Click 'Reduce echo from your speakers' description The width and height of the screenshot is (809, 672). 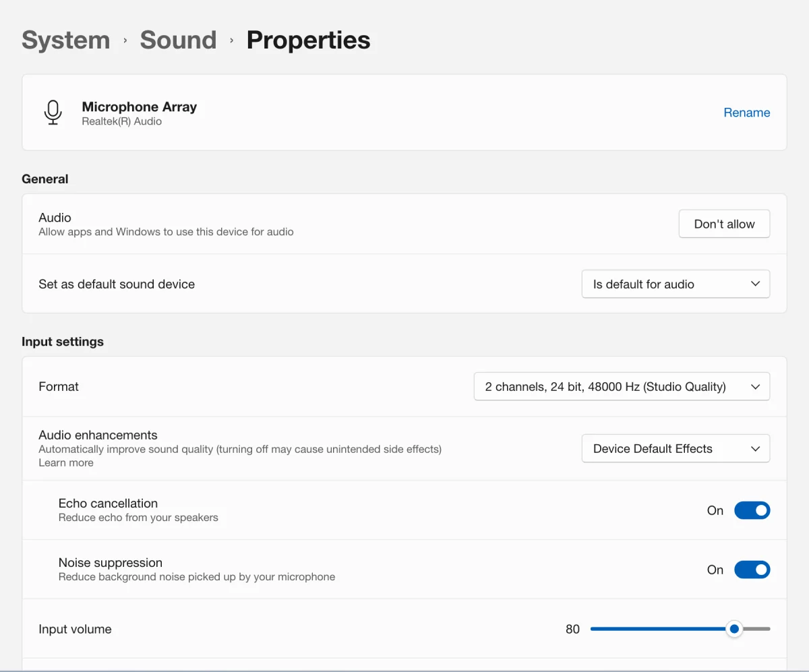coord(138,518)
